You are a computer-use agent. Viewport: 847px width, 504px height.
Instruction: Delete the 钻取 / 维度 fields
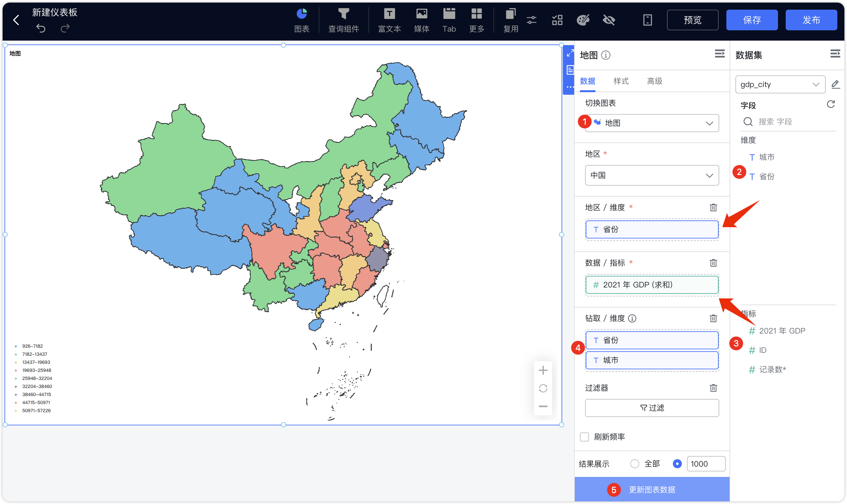pos(713,318)
